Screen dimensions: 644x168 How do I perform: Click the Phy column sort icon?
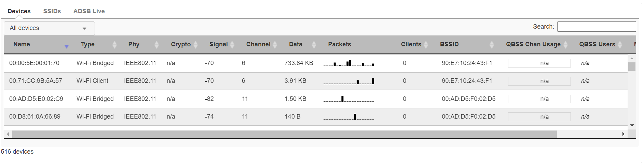point(156,45)
